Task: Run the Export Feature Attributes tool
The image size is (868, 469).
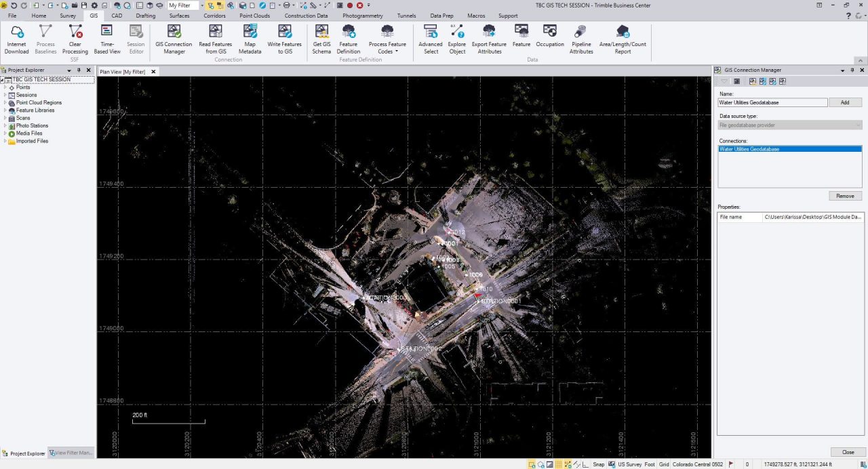Action: (x=488, y=39)
